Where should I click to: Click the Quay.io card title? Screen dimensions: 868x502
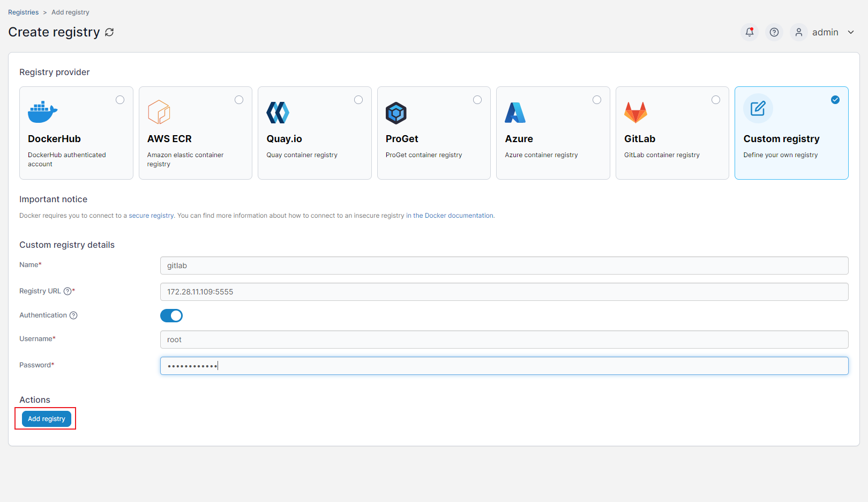pyautogui.click(x=284, y=139)
